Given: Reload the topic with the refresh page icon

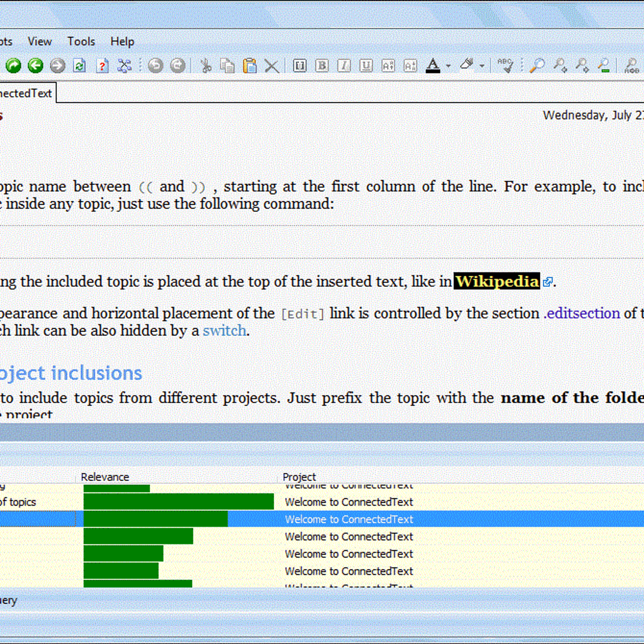Looking at the screenshot, I should pyautogui.click(x=80, y=66).
